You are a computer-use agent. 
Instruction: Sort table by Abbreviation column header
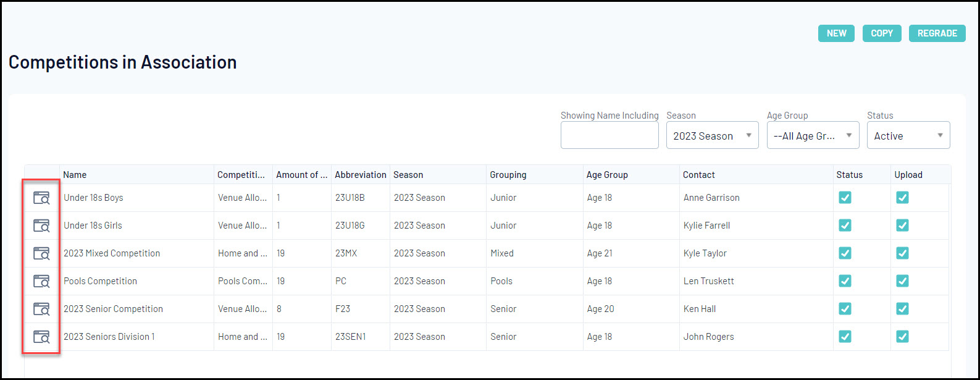point(361,175)
